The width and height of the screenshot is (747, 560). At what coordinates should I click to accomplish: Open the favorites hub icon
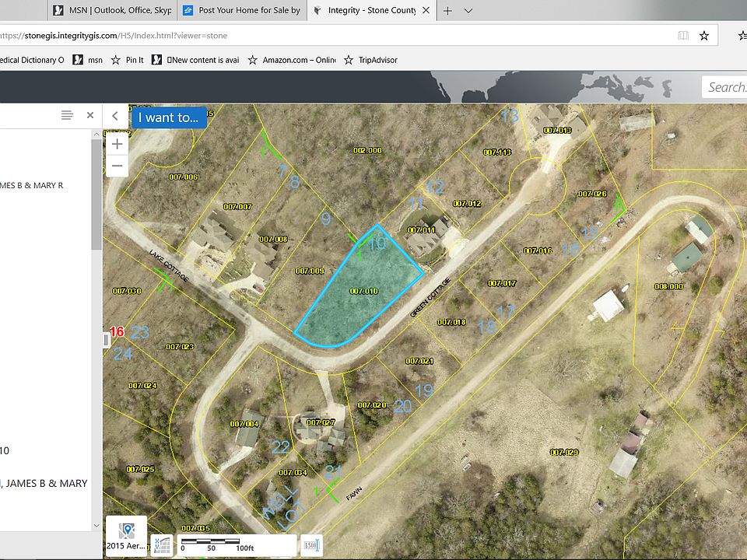pos(742,35)
